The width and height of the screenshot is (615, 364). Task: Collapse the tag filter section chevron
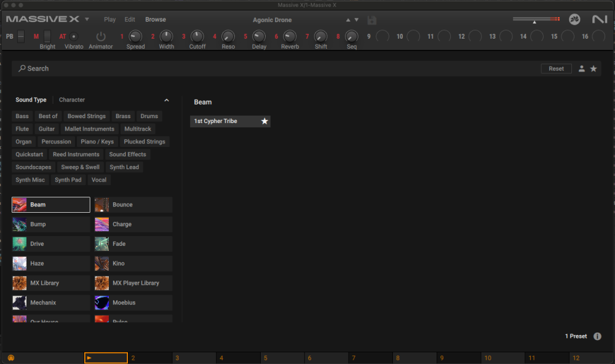pos(166,100)
